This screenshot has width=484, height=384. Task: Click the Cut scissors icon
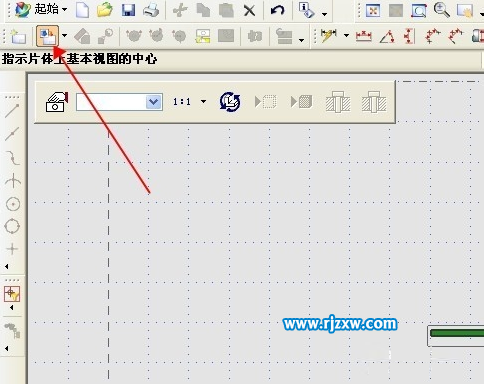180,10
